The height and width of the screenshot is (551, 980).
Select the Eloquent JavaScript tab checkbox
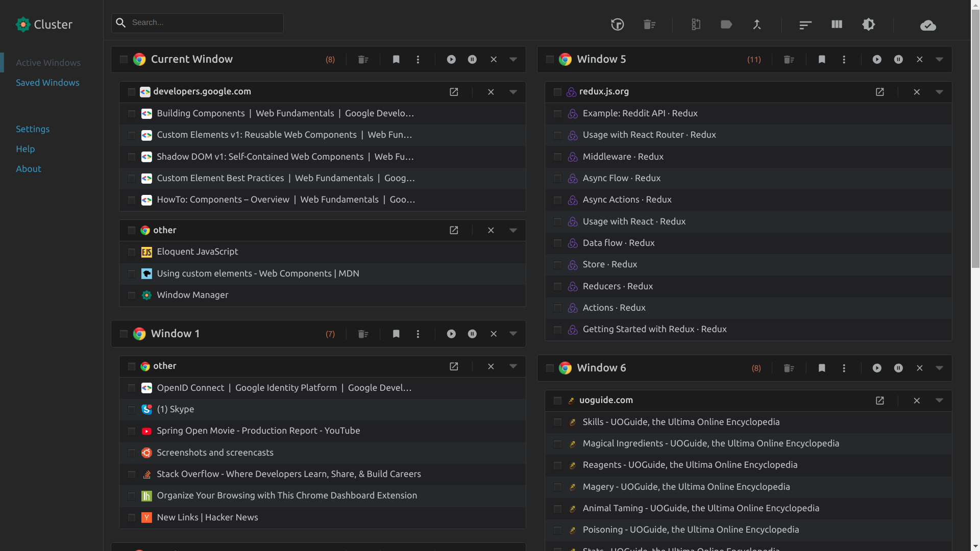pos(132,252)
